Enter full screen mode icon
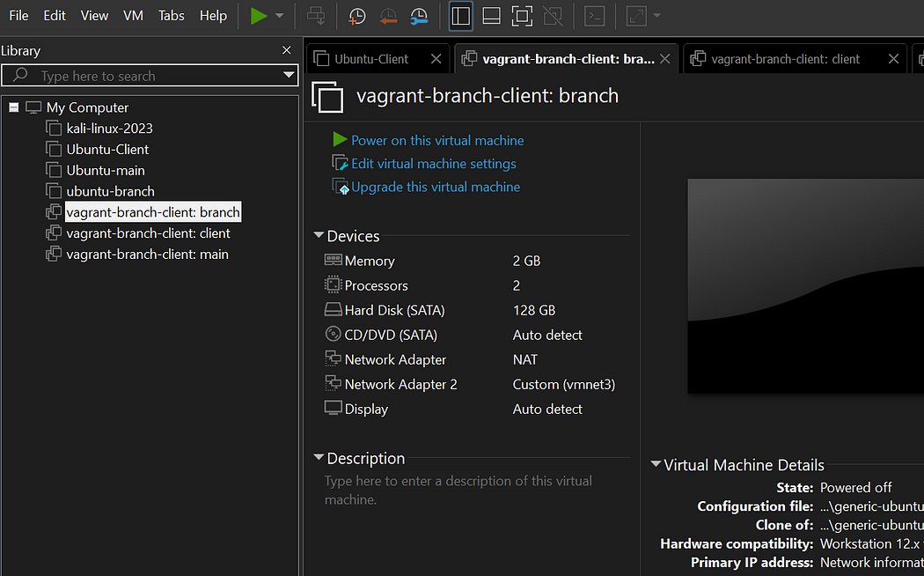This screenshot has height=576, width=924. (522, 16)
